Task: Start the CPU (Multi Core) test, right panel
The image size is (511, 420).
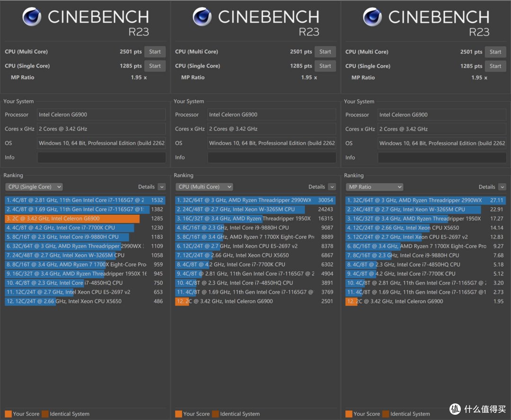Action: 495,52
